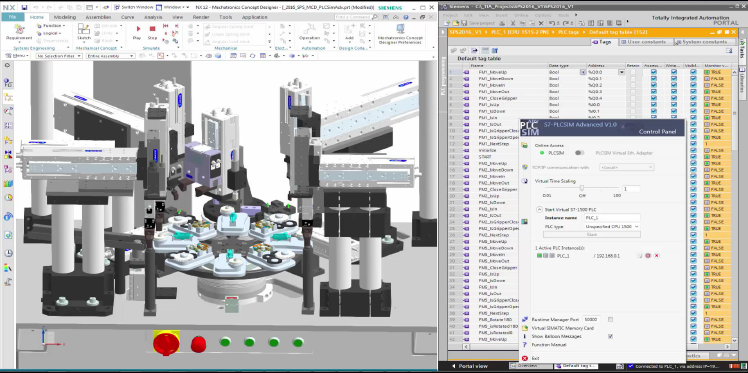Click Exit in the PLCSIM control panel

coord(535,358)
